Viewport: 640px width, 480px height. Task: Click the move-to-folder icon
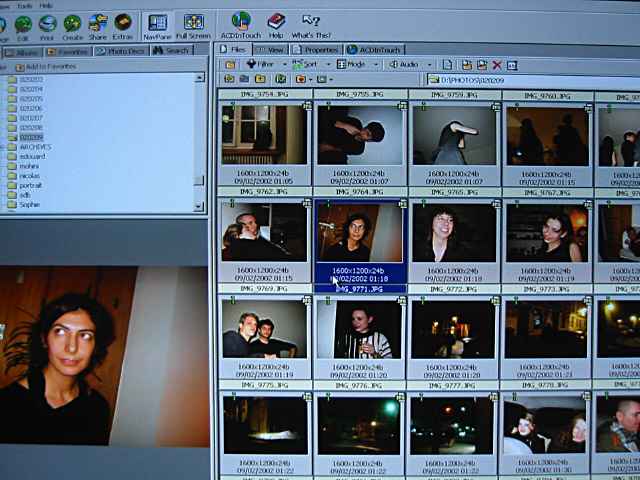pos(482,65)
